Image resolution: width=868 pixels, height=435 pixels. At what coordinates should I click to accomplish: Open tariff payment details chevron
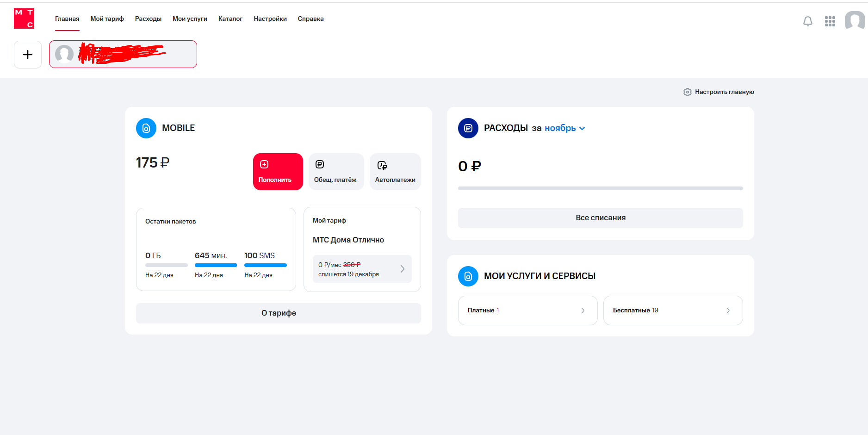tap(402, 269)
